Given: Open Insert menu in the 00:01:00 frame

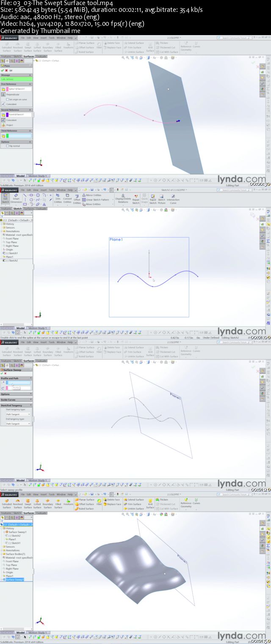Looking at the screenshot, I should click(44, 190).
